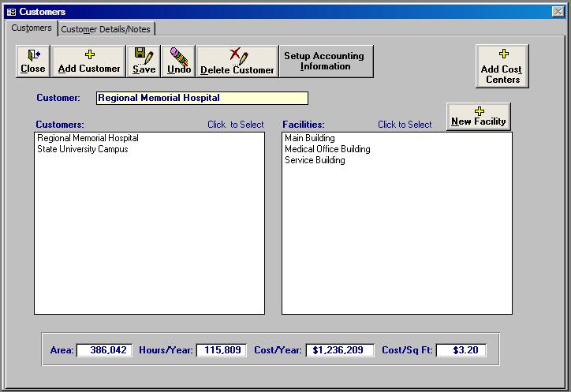The image size is (571, 392).
Task: Create a New Facility
Action: 479,117
